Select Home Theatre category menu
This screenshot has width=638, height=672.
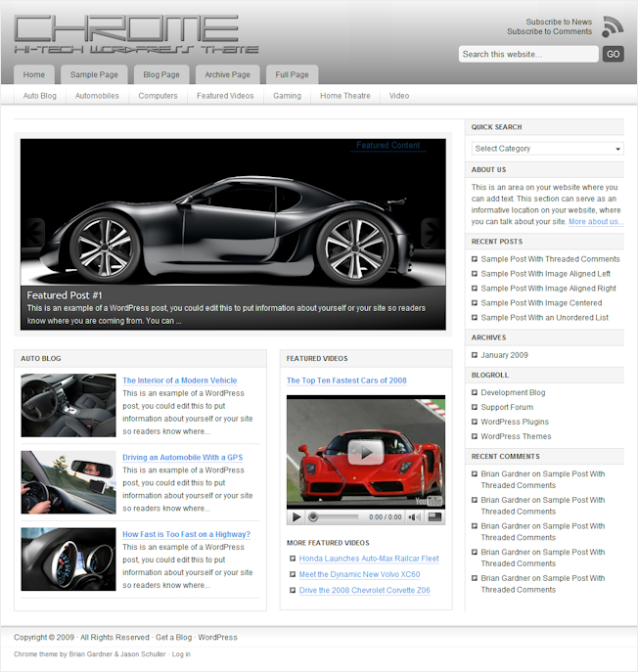[x=344, y=96]
